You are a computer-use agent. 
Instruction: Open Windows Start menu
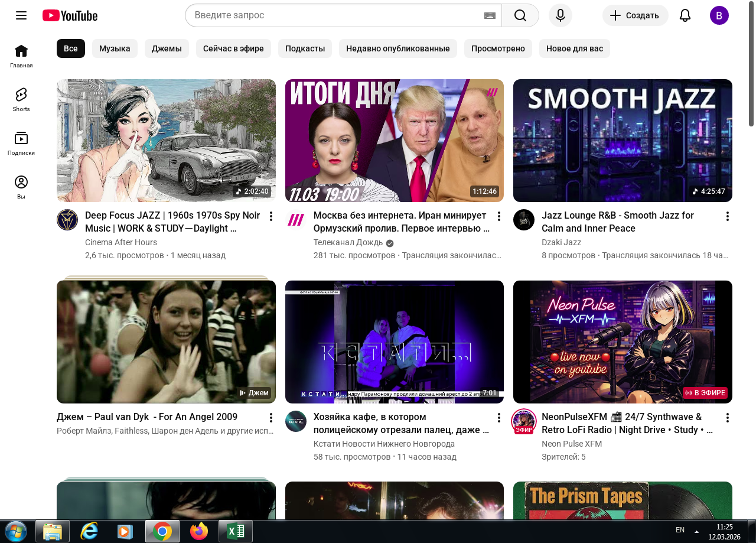[x=16, y=531]
